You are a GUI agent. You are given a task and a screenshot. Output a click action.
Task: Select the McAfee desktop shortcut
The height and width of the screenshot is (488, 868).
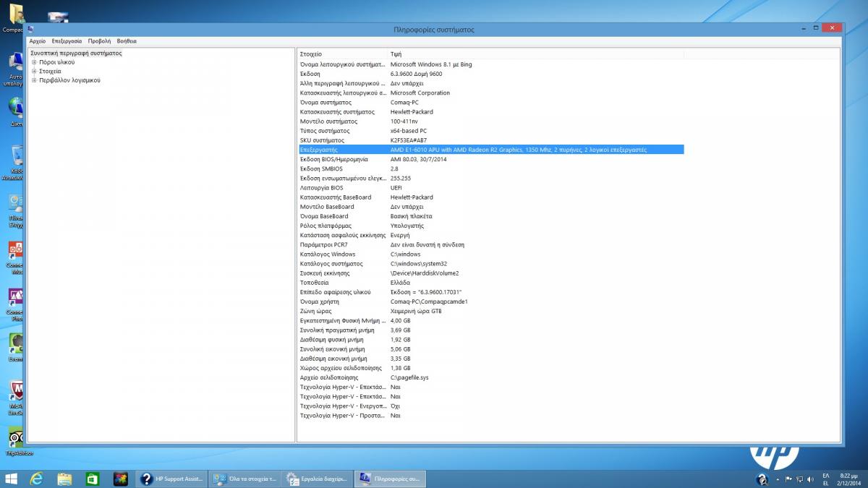(x=14, y=398)
